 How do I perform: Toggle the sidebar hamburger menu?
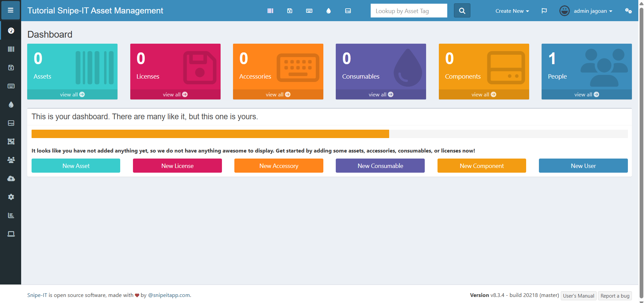pyautogui.click(x=10, y=10)
